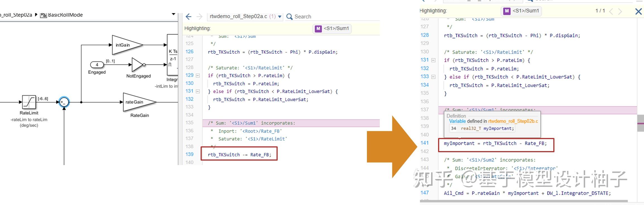This screenshot has width=644, height=205.
Task: Click '<S1>/RateLimit' on line 137 of left pane
Action: tap(266, 139)
